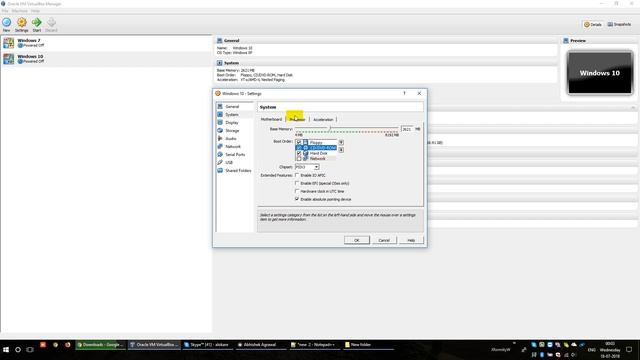Enable the IO APIC checkbox
Screen dimensions: 640x360
point(297,175)
